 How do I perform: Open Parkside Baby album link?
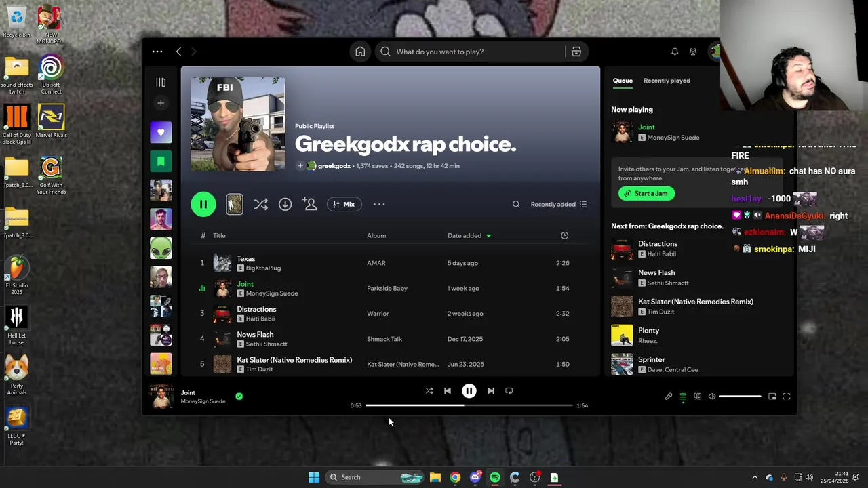coord(387,288)
